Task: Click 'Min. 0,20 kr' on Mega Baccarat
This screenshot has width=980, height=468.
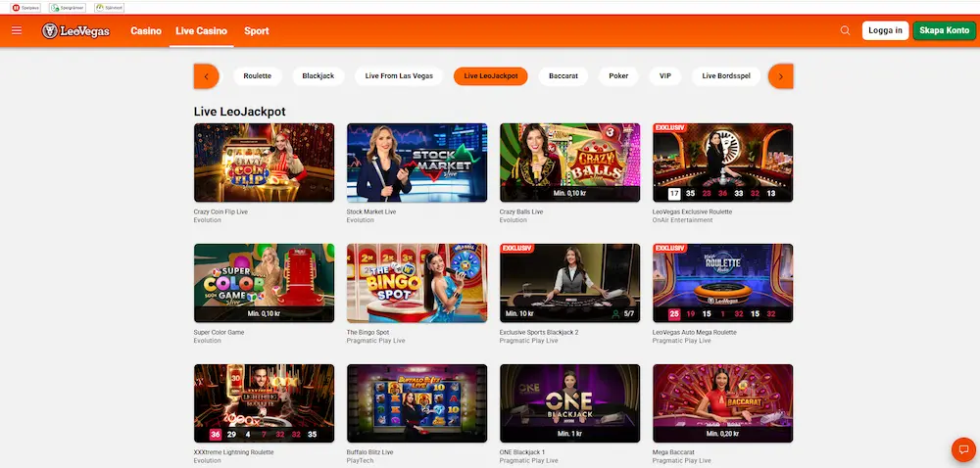Action: point(723,434)
